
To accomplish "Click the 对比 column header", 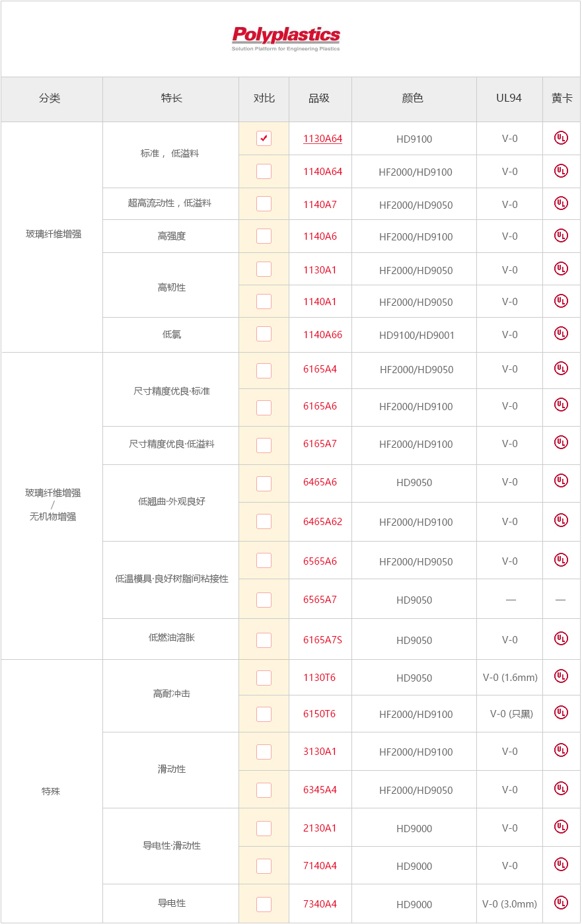I will (x=264, y=98).
